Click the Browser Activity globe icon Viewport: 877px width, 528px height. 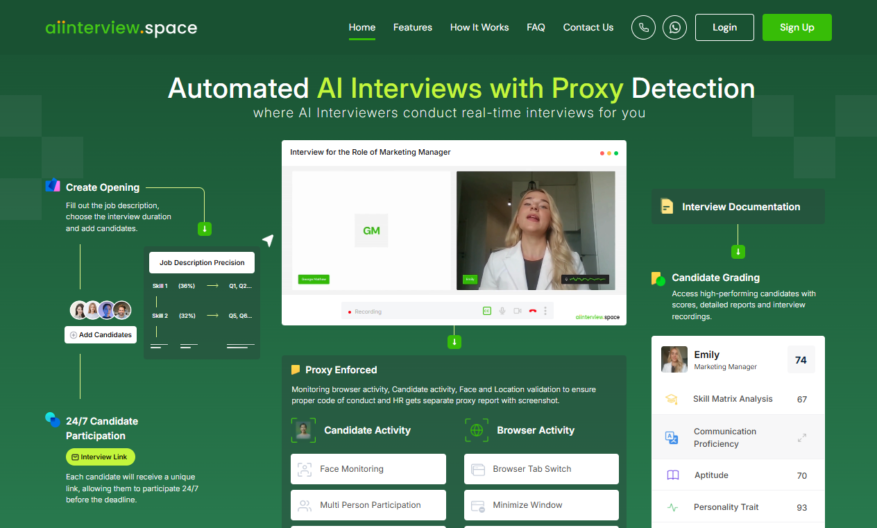pos(477,430)
